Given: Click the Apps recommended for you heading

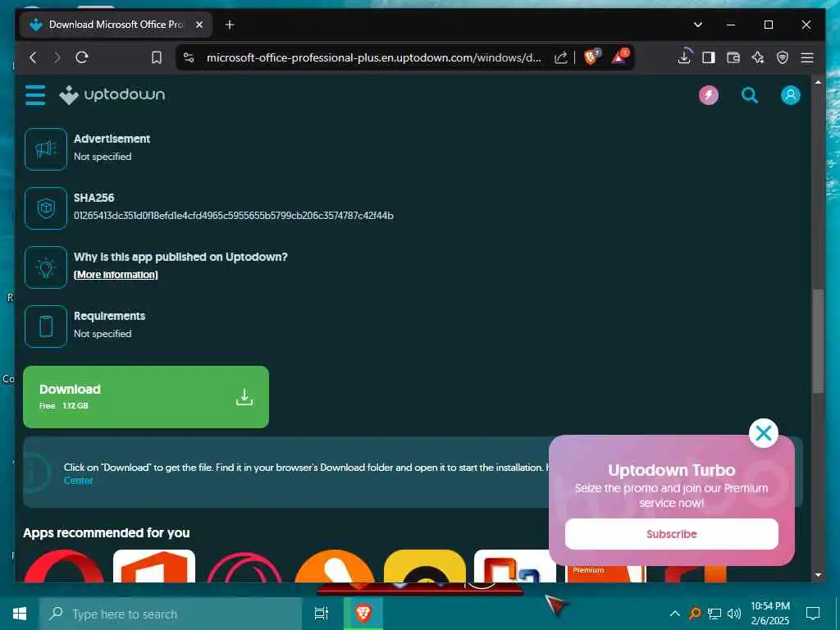Looking at the screenshot, I should (x=106, y=533).
